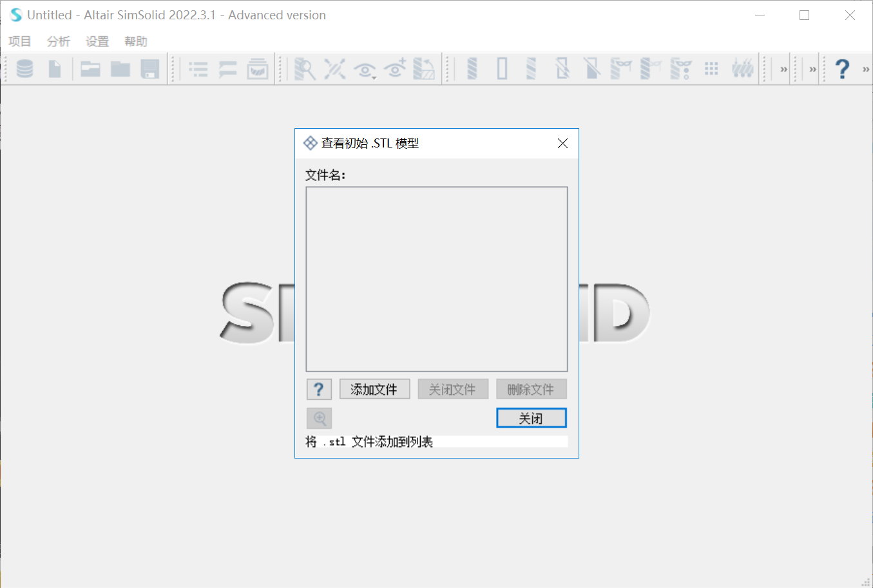
Task: Open the 分析 menu
Action: click(x=58, y=41)
